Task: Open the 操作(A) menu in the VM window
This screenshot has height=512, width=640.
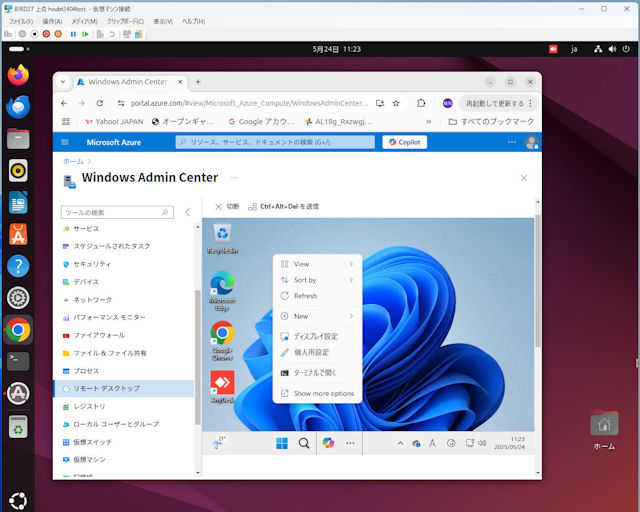Action: [52, 21]
